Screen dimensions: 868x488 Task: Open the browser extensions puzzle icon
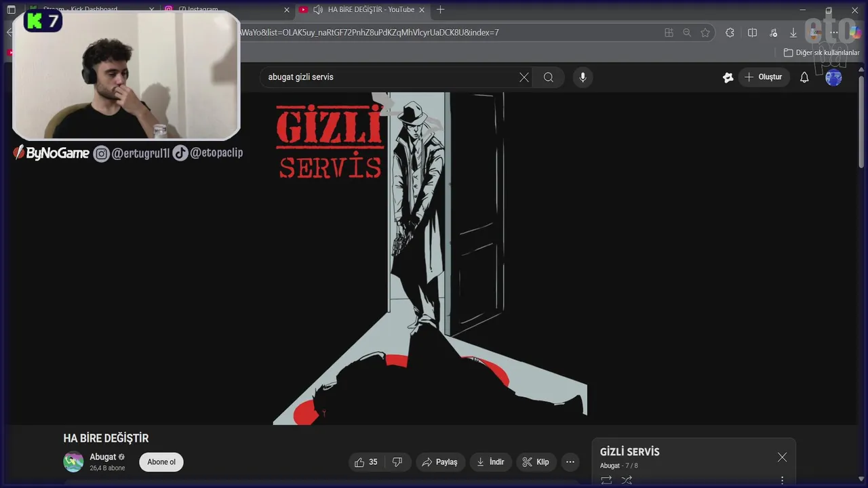coord(730,33)
